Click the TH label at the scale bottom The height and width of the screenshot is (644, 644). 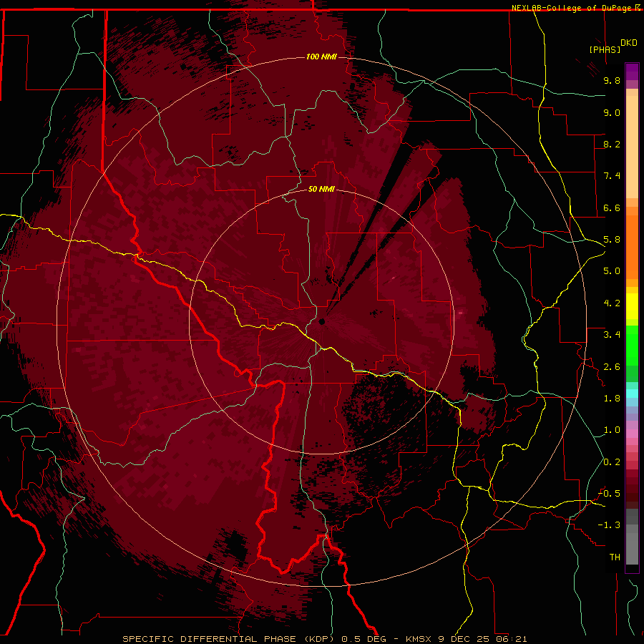(x=615, y=557)
